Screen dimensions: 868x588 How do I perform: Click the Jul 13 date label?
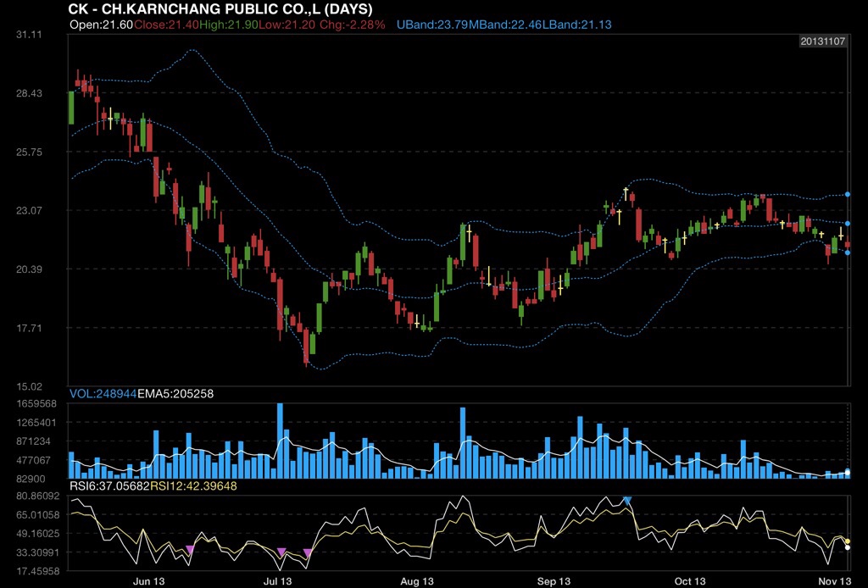pyautogui.click(x=277, y=581)
